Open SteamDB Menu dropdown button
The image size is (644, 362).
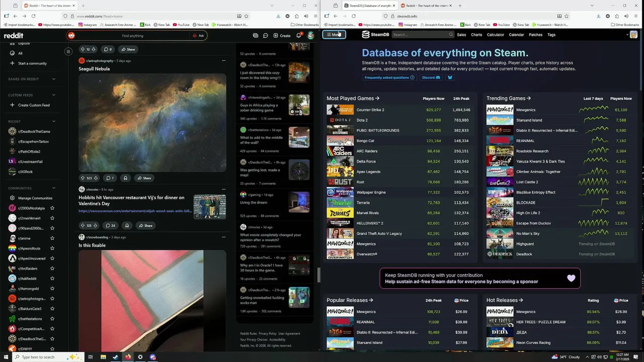[x=334, y=35]
